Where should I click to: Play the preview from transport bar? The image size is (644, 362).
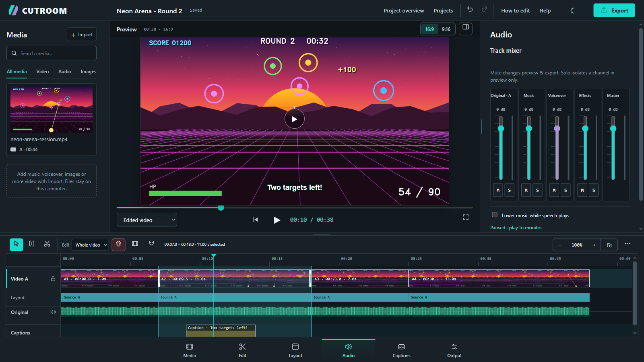pyautogui.click(x=277, y=220)
